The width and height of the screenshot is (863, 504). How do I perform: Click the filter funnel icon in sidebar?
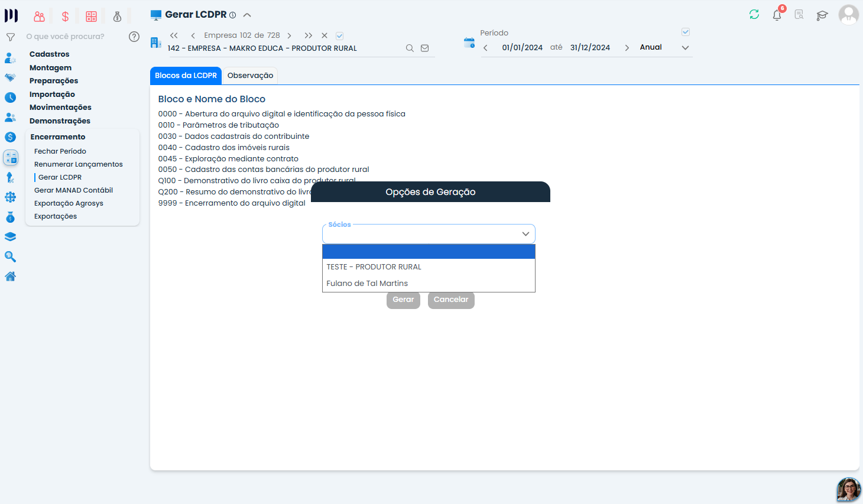11,37
